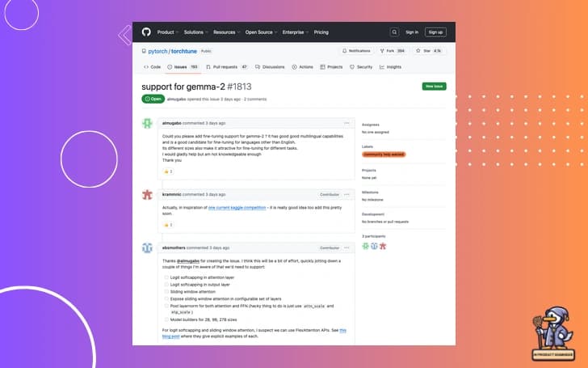Click the Sign in link

[412, 32]
